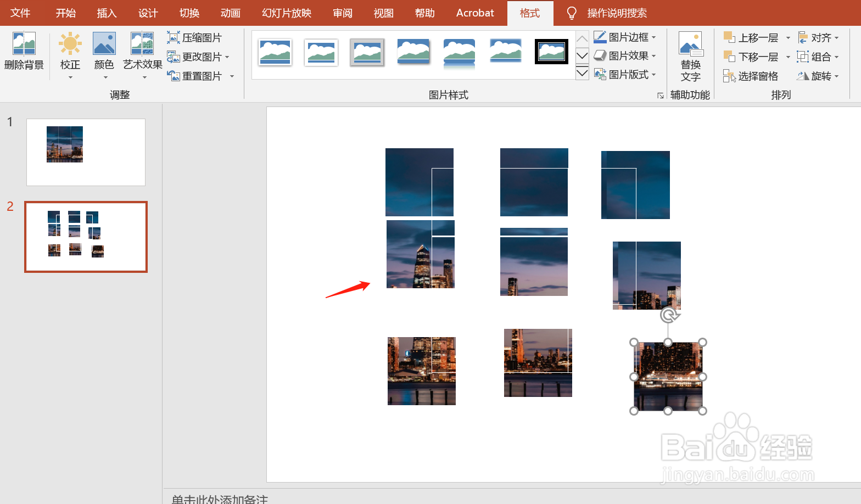Open the Align (对齐) menu
861x504 pixels.
click(818, 37)
